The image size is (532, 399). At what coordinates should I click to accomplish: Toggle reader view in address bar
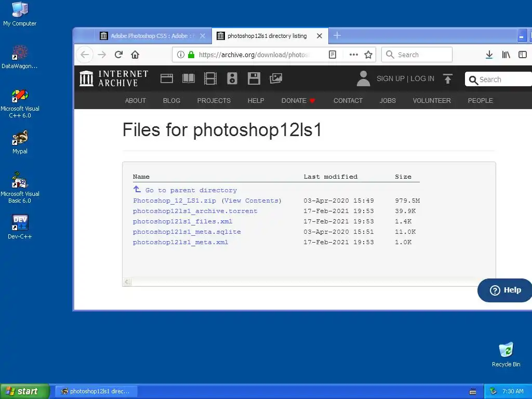pyautogui.click(x=332, y=55)
